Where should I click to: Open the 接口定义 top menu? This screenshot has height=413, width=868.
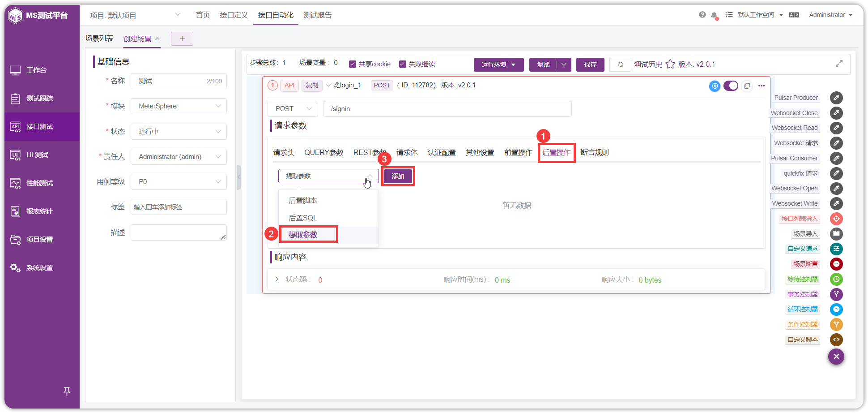(234, 15)
